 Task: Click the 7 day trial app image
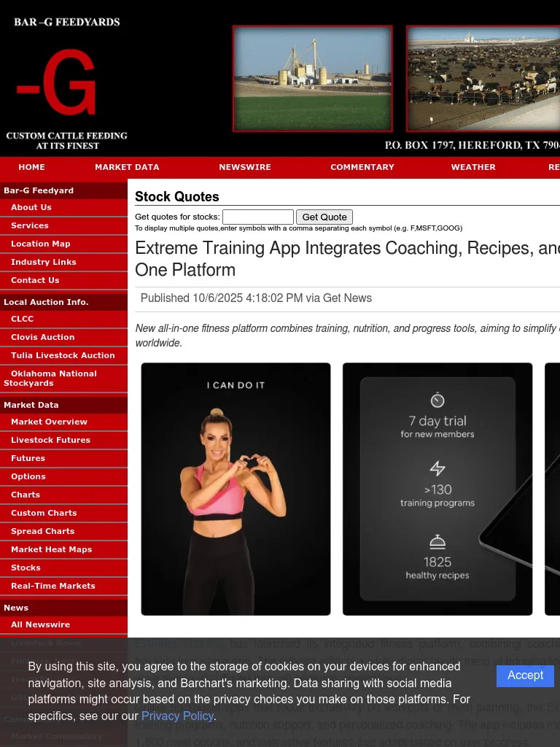[437, 489]
